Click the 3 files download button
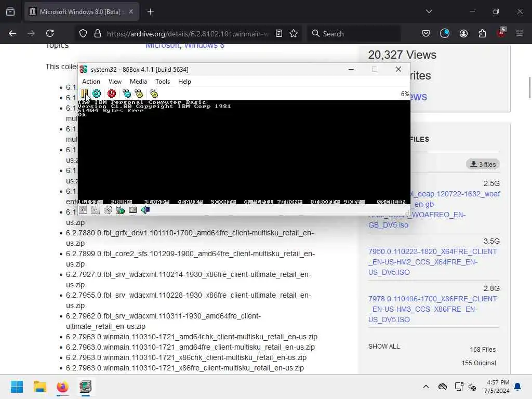This screenshot has height=399, width=532. click(483, 165)
